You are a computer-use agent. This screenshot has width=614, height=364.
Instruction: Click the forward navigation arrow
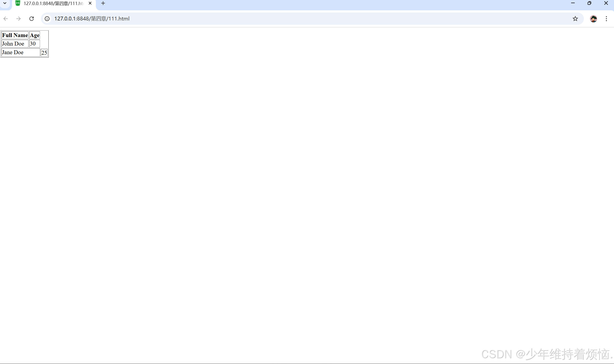[x=18, y=19]
